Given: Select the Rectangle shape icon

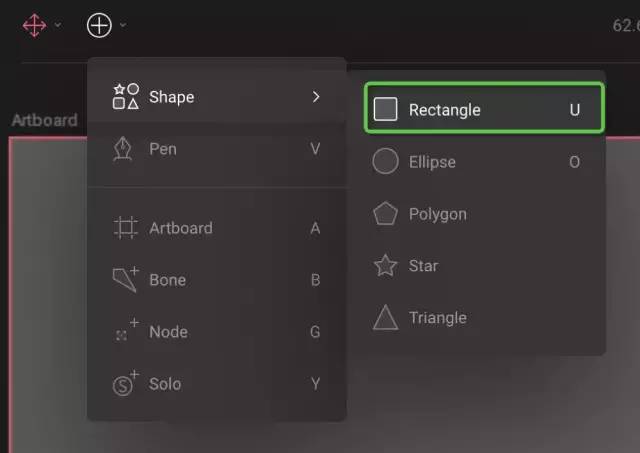Looking at the screenshot, I should [x=385, y=109].
